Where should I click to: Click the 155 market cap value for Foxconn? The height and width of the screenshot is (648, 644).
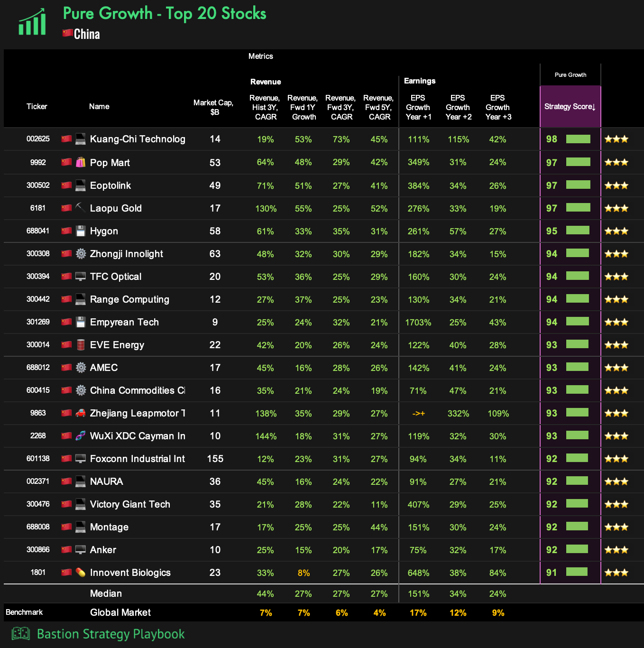(x=215, y=459)
